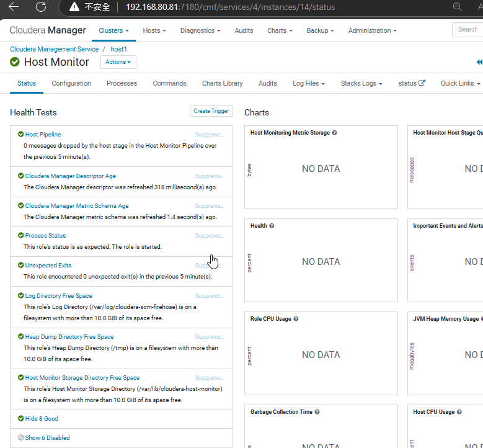Suppress the Descriptor Age health test
Screen dimensions: 483x448
tap(210, 176)
